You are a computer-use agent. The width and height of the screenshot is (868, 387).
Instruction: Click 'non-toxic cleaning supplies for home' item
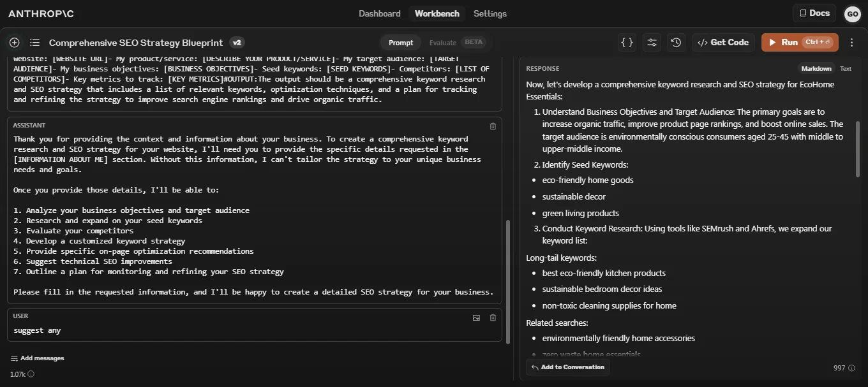tap(610, 306)
